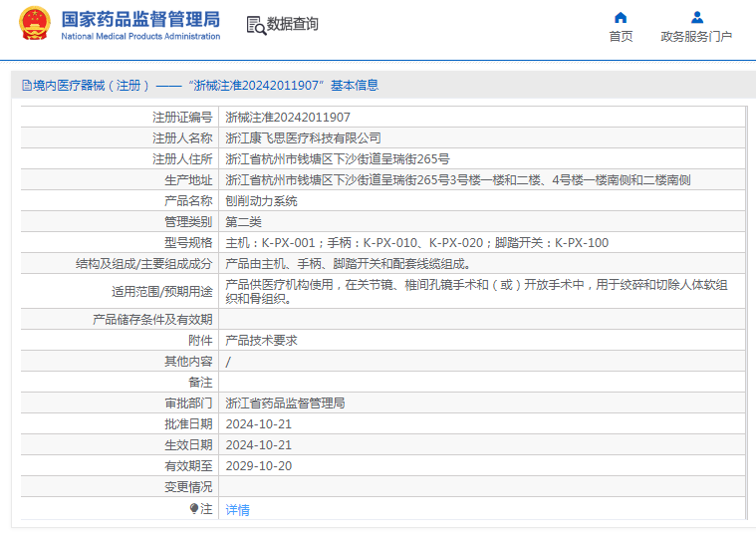Select 生效日期 value 2024-10-21
756x536 pixels.
click(x=258, y=445)
